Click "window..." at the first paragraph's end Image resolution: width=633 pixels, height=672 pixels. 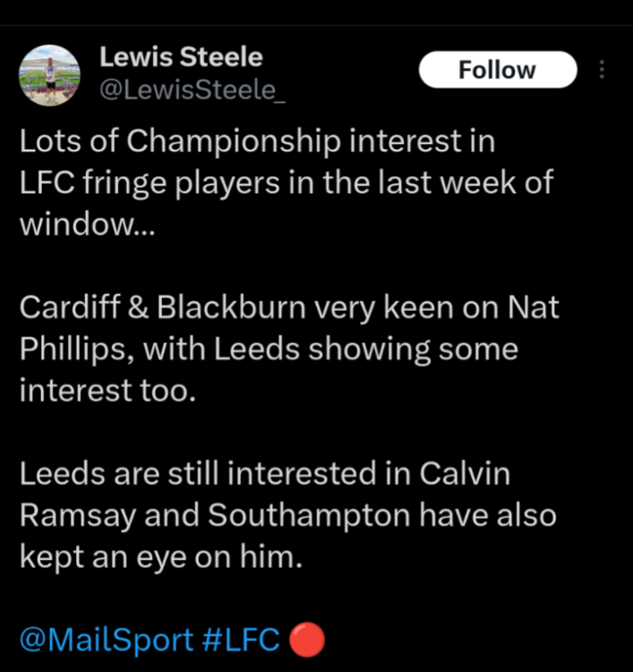[x=87, y=225]
